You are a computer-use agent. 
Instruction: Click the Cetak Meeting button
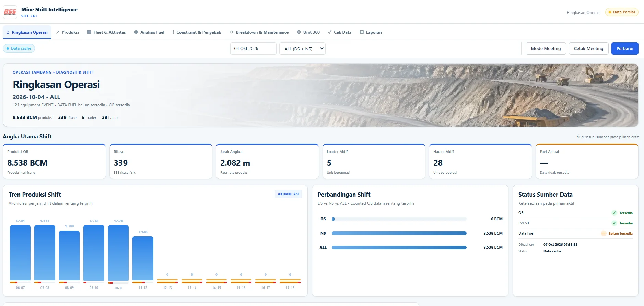589,48
